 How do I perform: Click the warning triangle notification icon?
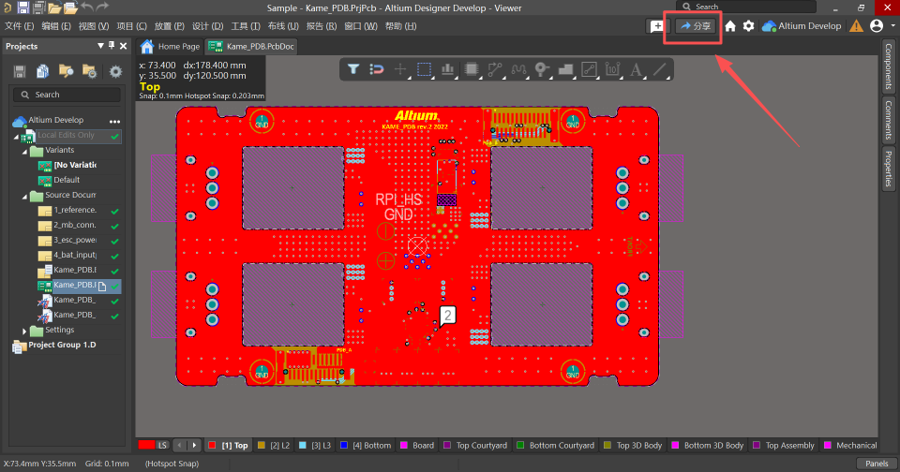coord(856,26)
